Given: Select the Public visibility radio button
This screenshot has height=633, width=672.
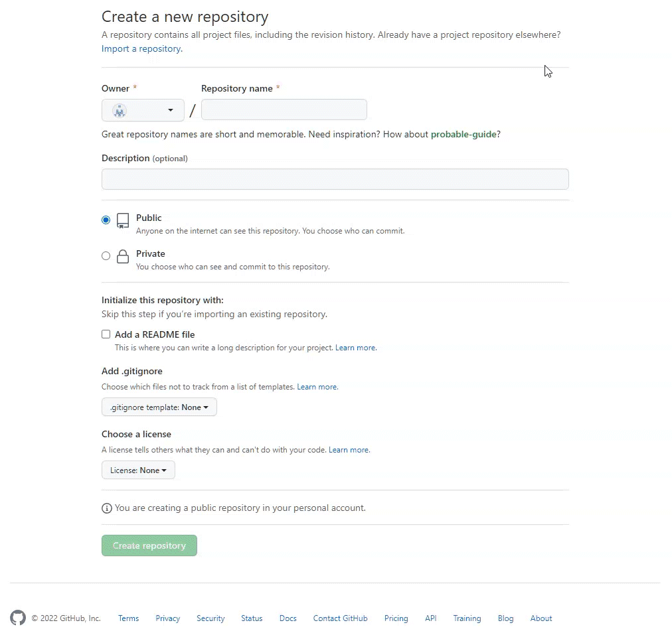Looking at the screenshot, I should pos(106,220).
